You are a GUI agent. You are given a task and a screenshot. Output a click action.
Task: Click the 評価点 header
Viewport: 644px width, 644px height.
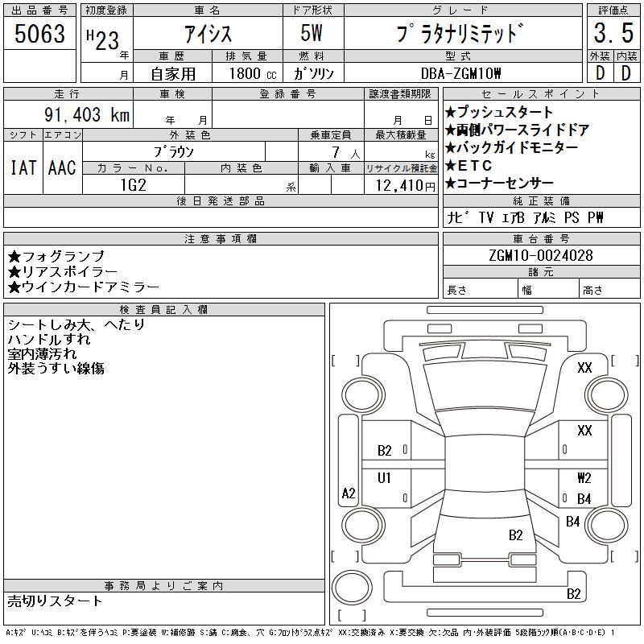[x=613, y=10]
